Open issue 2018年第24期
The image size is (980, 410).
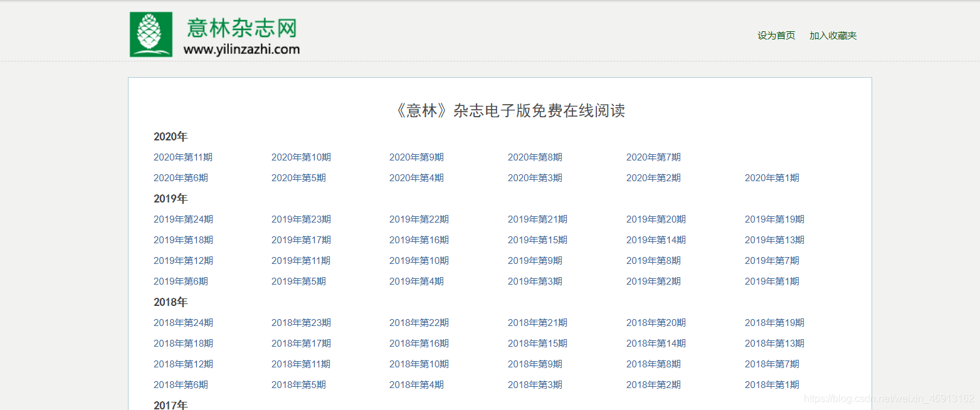pos(183,323)
